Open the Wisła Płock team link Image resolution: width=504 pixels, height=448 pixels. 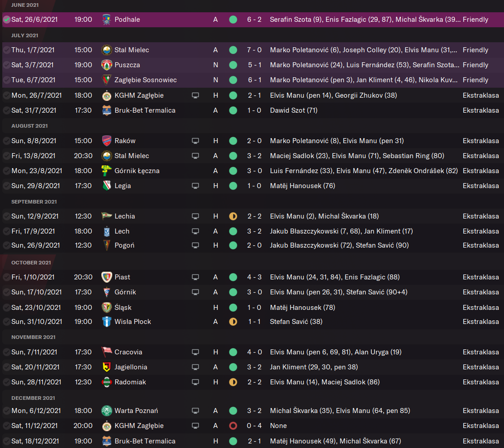pos(133,322)
